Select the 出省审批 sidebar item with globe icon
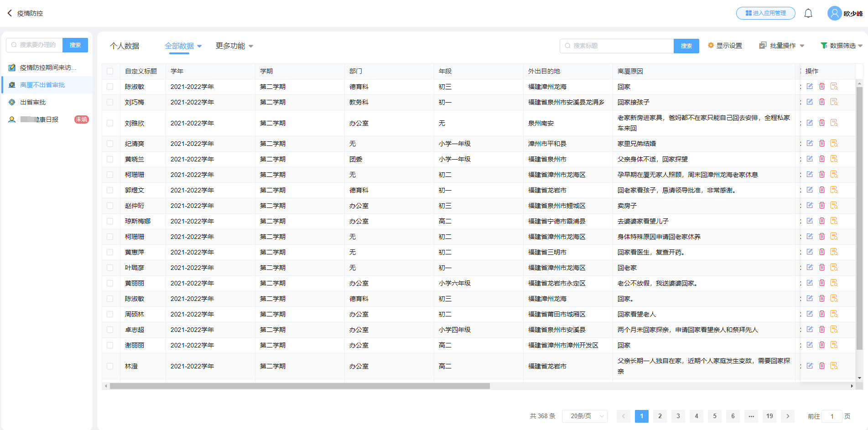 pos(32,102)
